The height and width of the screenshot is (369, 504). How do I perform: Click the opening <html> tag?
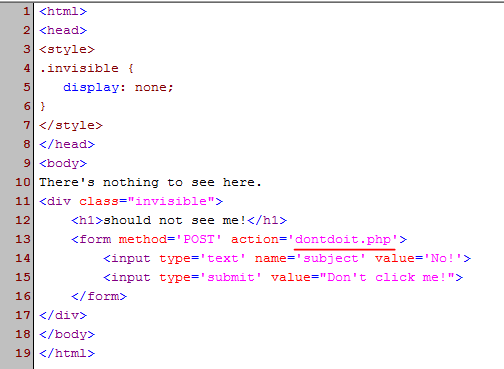pos(63,11)
